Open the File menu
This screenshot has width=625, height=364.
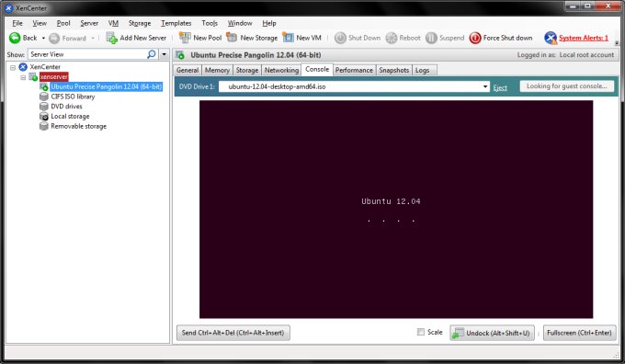coord(17,23)
